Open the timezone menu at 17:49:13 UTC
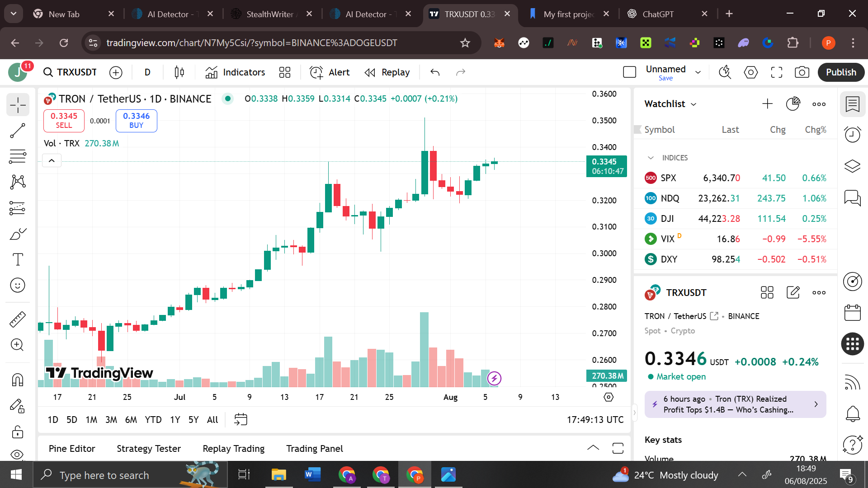Screen dimensions: 868x488 click(x=595, y=420)
